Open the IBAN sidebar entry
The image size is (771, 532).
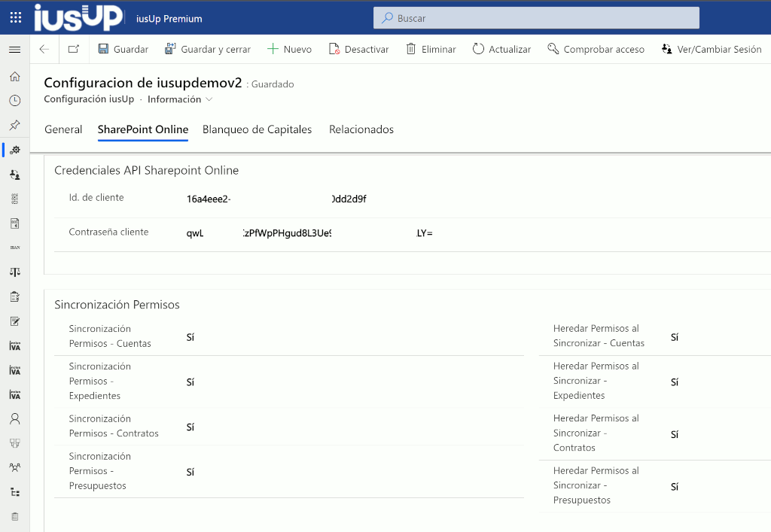tap(15, 248)
